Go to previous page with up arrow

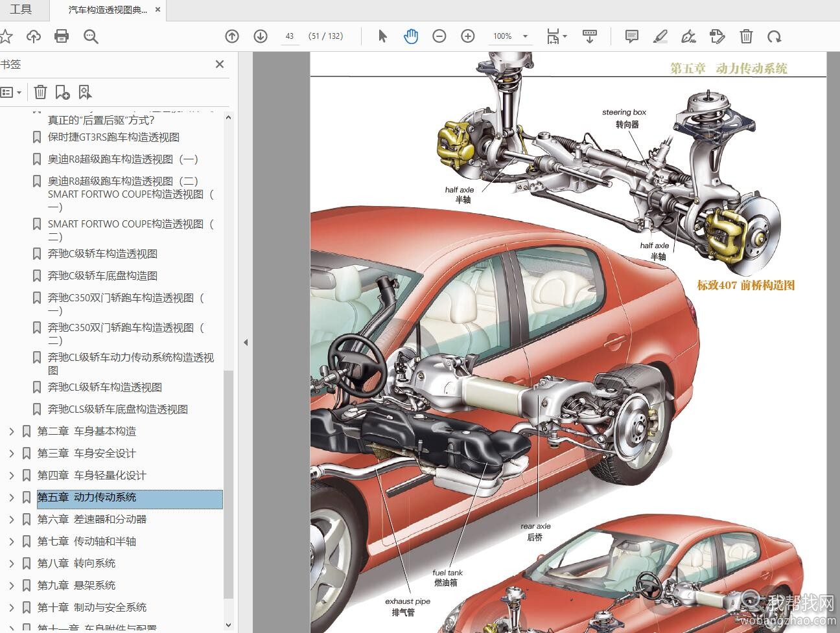pos(232,36)
